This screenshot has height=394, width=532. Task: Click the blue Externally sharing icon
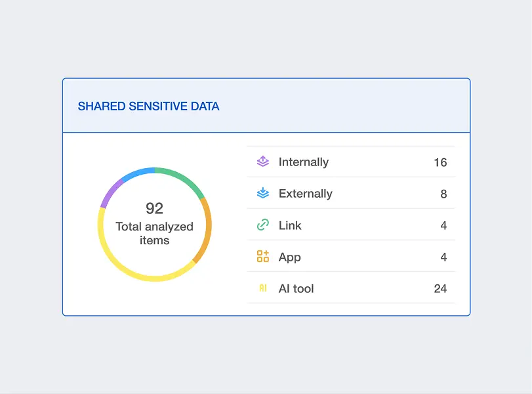tap(263, 193)
